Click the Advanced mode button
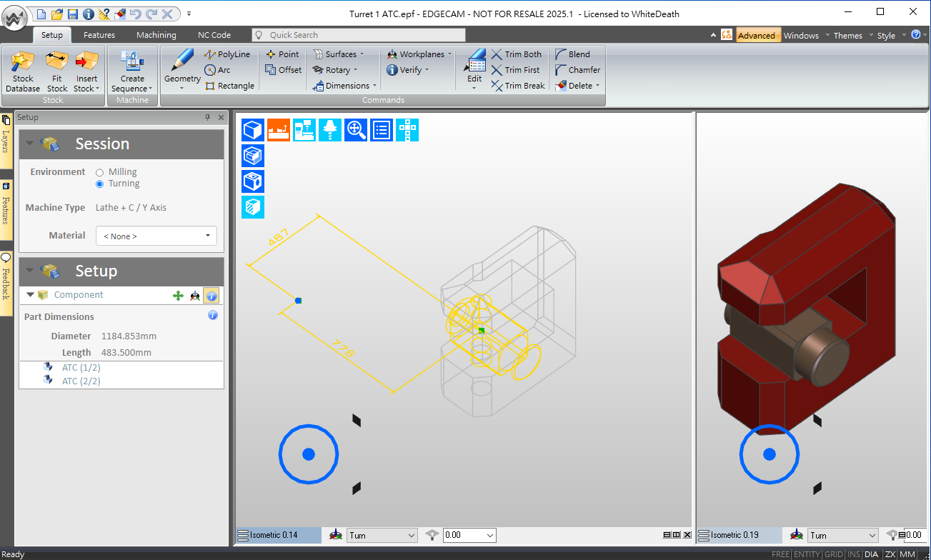 tap(757, 36)
